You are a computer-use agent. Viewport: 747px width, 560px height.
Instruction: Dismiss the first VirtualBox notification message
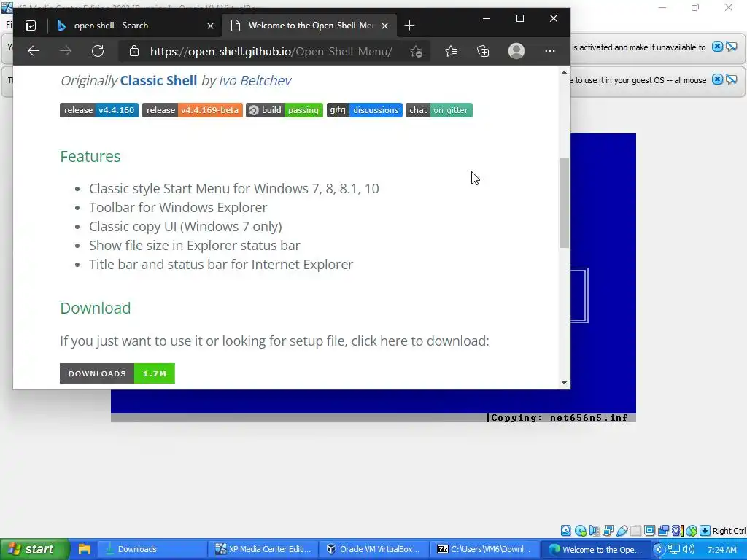coord(717,47)
